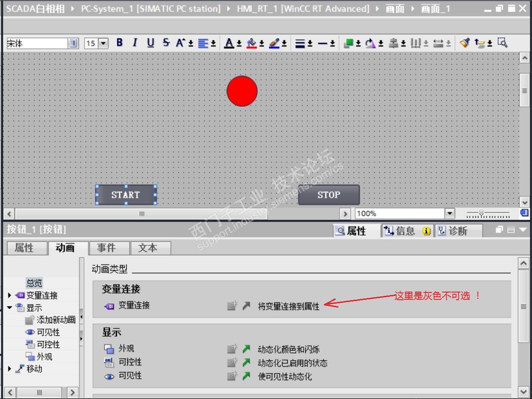This screenshot has width=532, height=399.
Task: Select 总览 in the animation tree
Action: click(x=34, y=283)
